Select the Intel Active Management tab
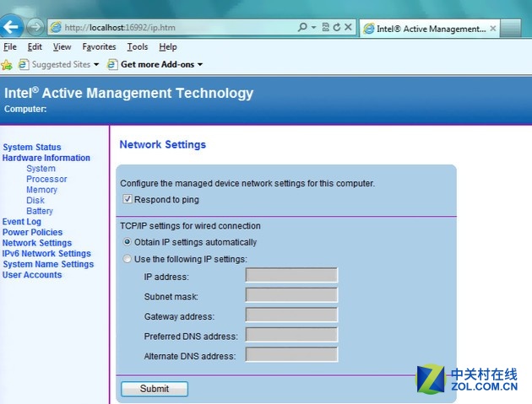 [430, 29]
